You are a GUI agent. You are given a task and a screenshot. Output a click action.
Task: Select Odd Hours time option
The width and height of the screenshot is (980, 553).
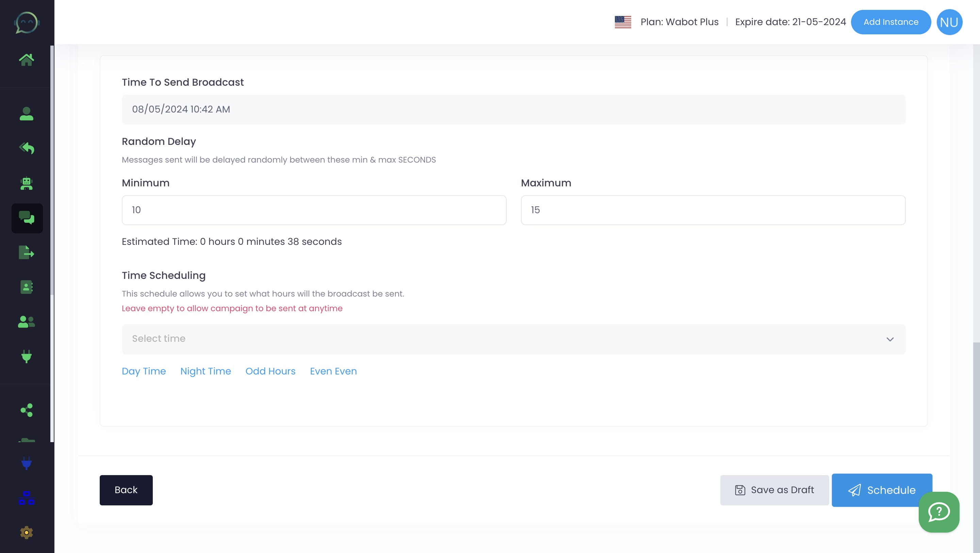[270, 371]
